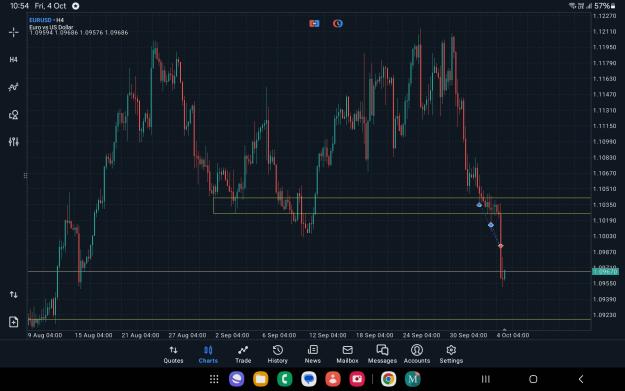This screenshot has height=391, width=625.
Task: Go to the Trade tab
Action: (243, 354)
